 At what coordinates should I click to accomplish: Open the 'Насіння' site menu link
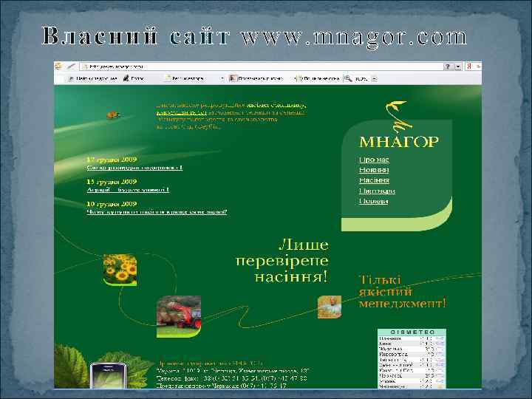click(374, 180)
